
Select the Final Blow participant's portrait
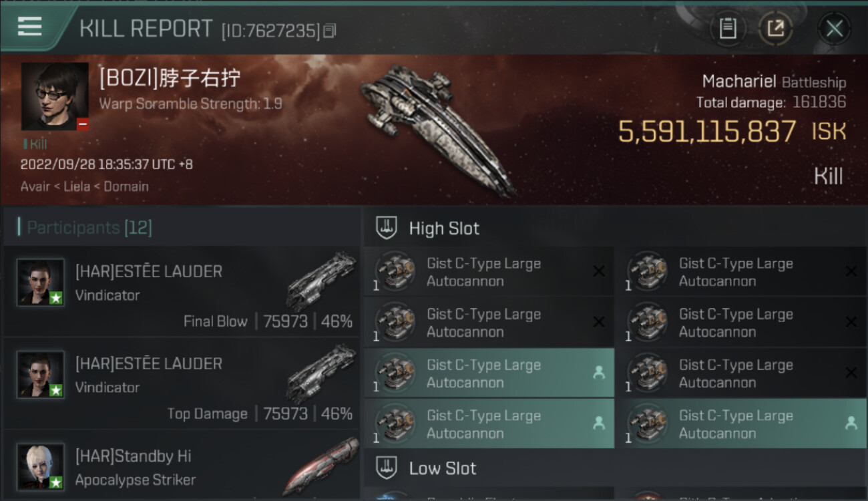click(41, 283)
